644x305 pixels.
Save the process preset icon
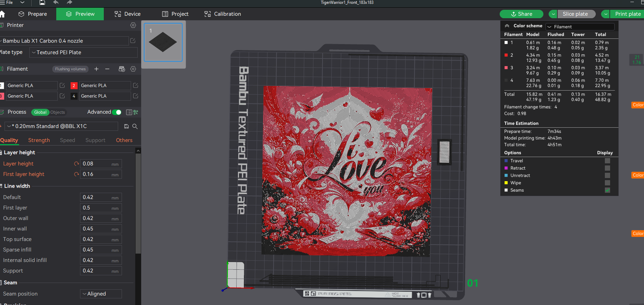click(126, 126)
